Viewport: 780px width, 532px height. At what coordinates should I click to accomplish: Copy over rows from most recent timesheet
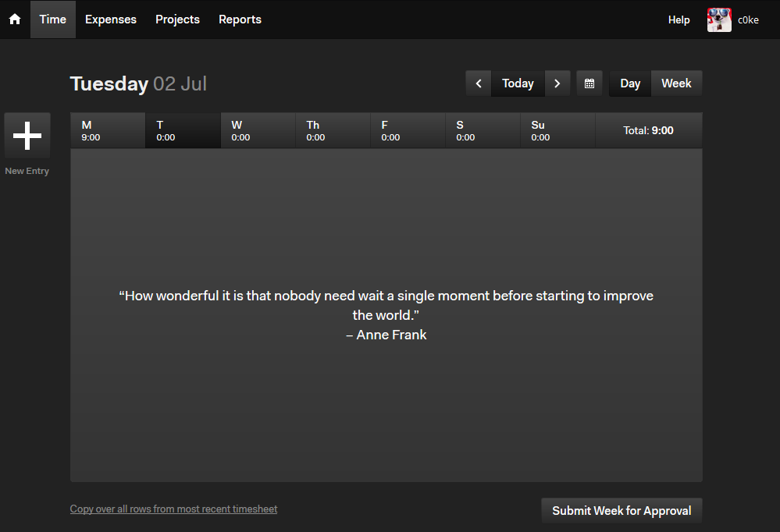point(173,509)
